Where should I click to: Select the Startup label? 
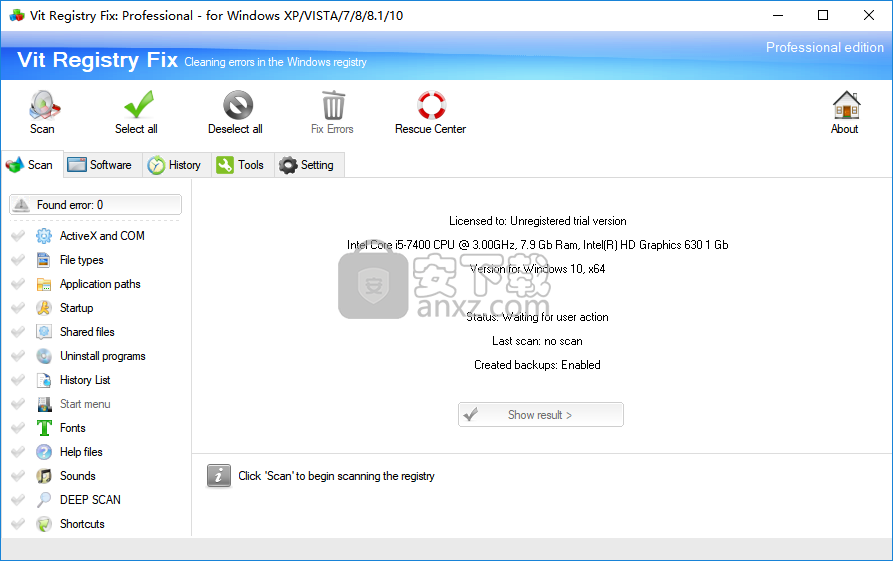point(76,308)
